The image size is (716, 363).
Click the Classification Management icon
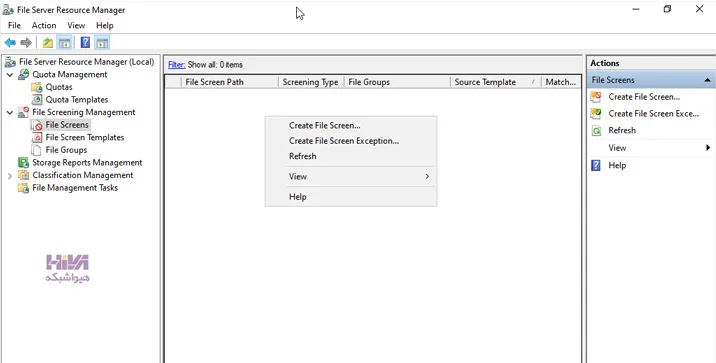23,175
